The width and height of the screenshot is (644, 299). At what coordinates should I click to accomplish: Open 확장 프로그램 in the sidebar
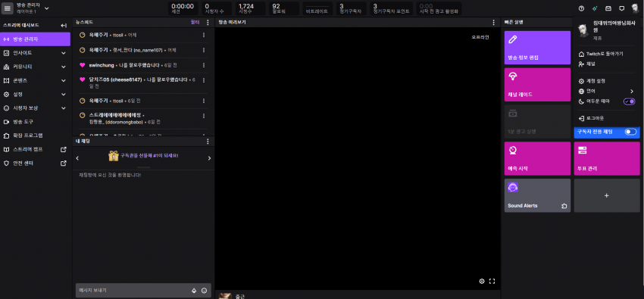[x=35, y=135]
